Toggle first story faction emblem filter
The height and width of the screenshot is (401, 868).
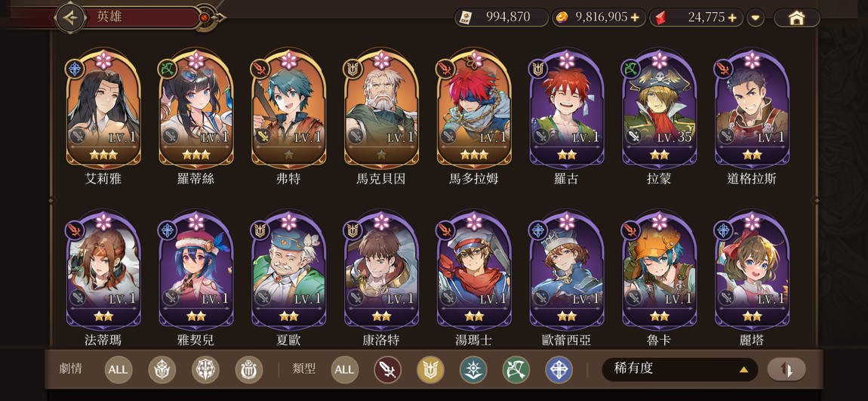[162, 370]
